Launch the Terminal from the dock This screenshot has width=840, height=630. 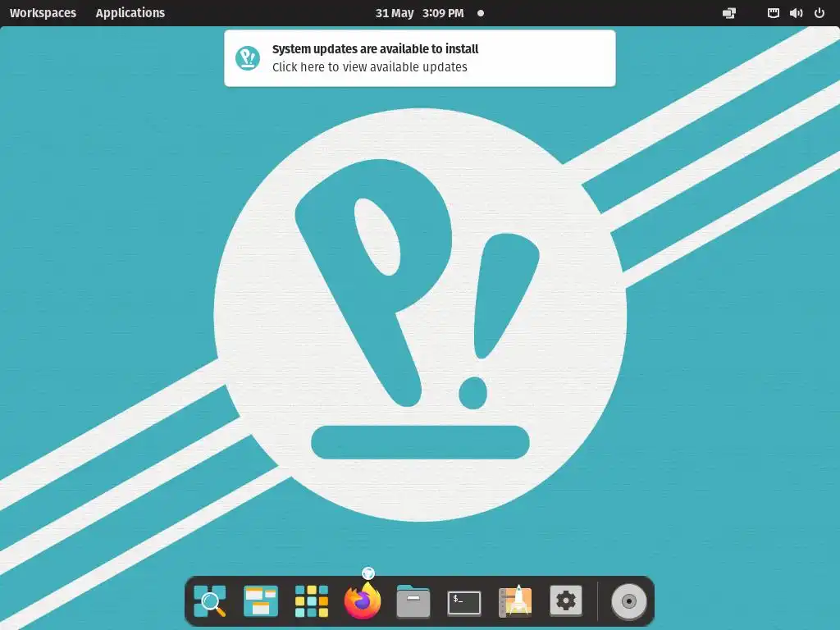(x=464, y=603)
